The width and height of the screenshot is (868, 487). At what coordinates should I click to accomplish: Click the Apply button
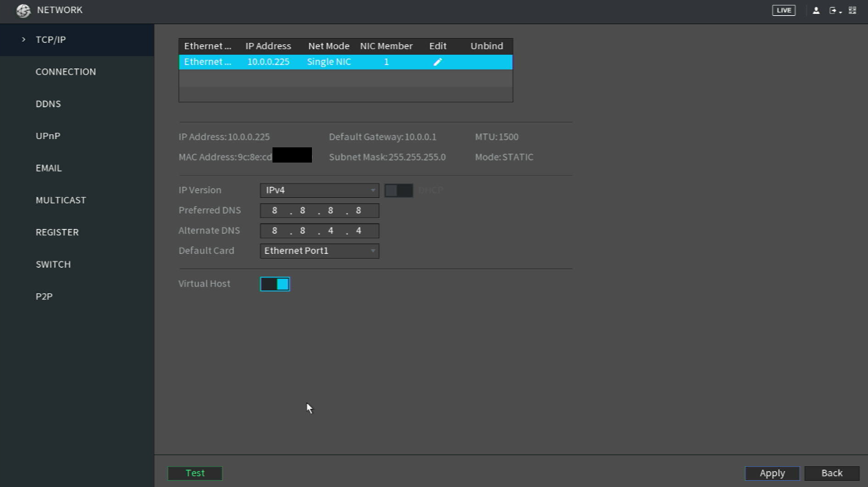click(772, 473)
